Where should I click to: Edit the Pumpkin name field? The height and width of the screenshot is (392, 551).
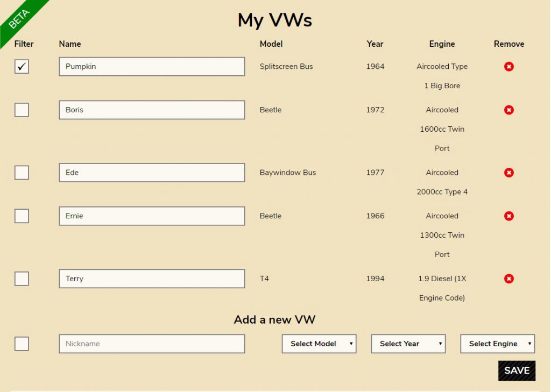(x=152, y=66)
